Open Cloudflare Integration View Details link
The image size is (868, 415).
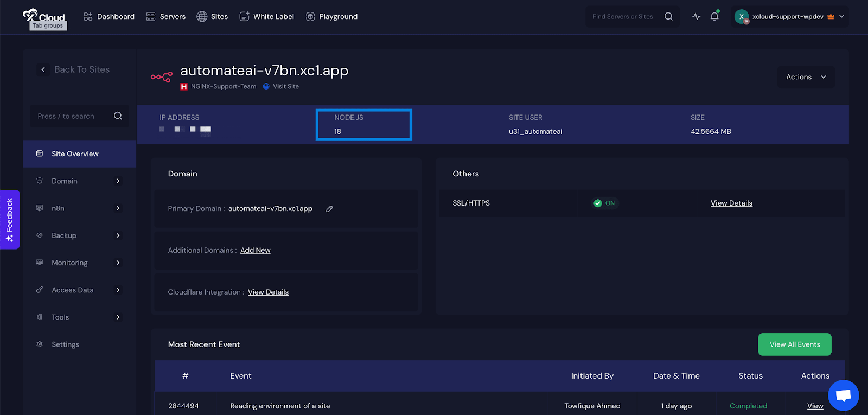(x=268, y=292)
